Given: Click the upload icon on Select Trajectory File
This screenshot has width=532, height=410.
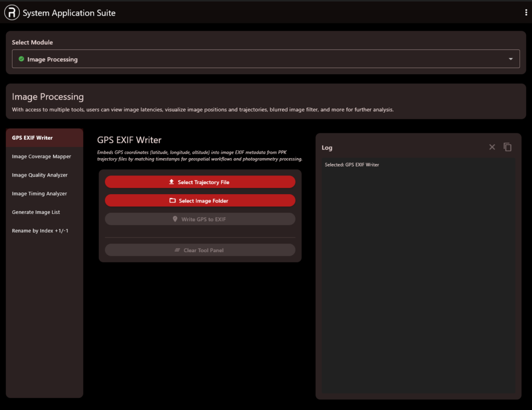Looking at the screenshot, I should 171,182.
